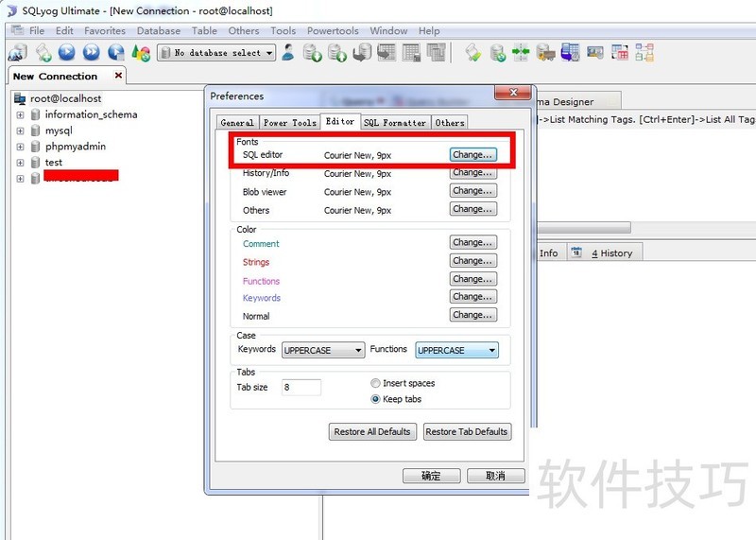Select the Insert spaces radio button

pyautogui.click(x=375, y=383)
